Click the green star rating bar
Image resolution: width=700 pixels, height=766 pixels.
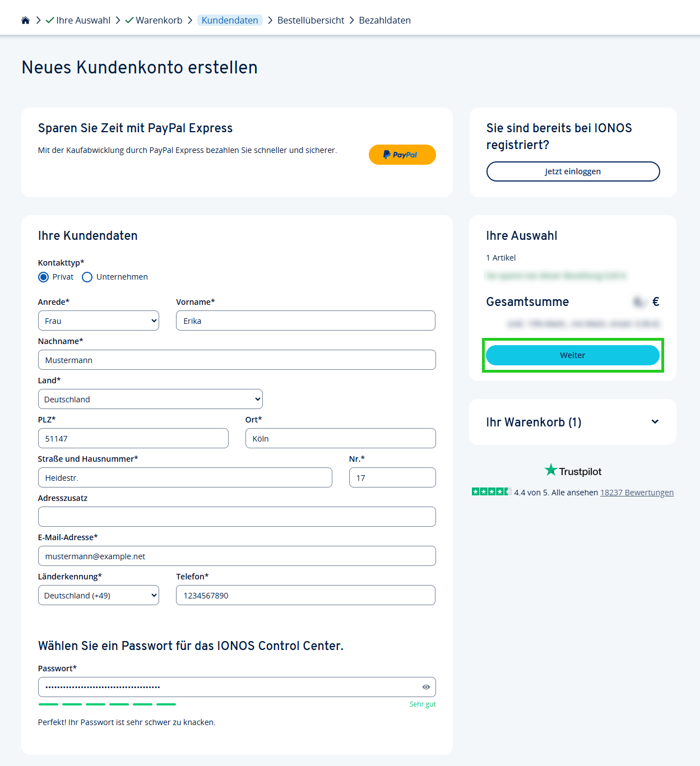[x=490, y=491]
